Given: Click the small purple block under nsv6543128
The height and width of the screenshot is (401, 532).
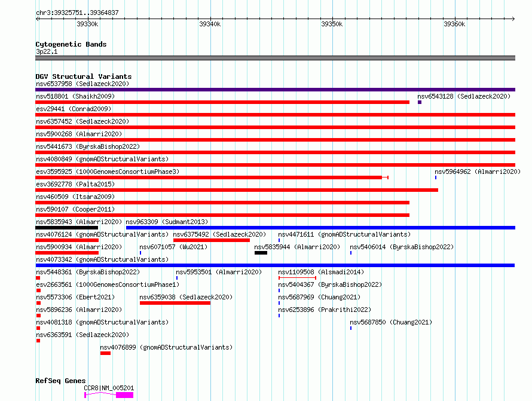Looking at the screenshot, I should click(420, 102).
